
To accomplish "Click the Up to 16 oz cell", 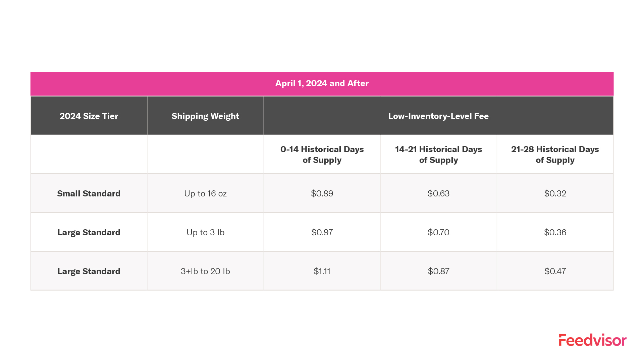I will click(205, 193).
